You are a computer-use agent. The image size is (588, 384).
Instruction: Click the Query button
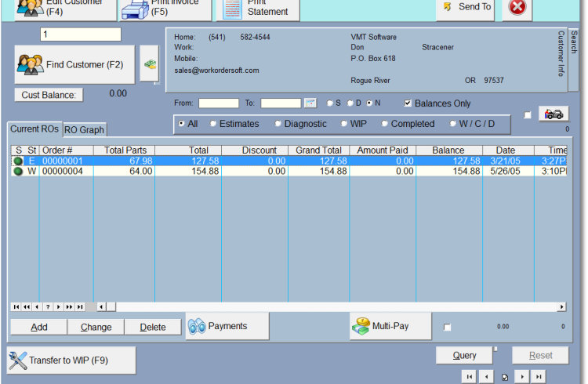[464, 355]
